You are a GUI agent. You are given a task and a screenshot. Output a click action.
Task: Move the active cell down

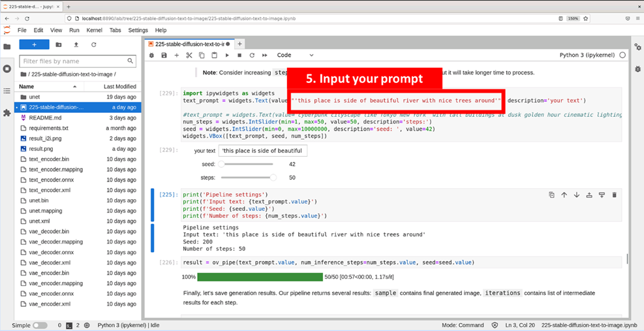tap(577, 195)
